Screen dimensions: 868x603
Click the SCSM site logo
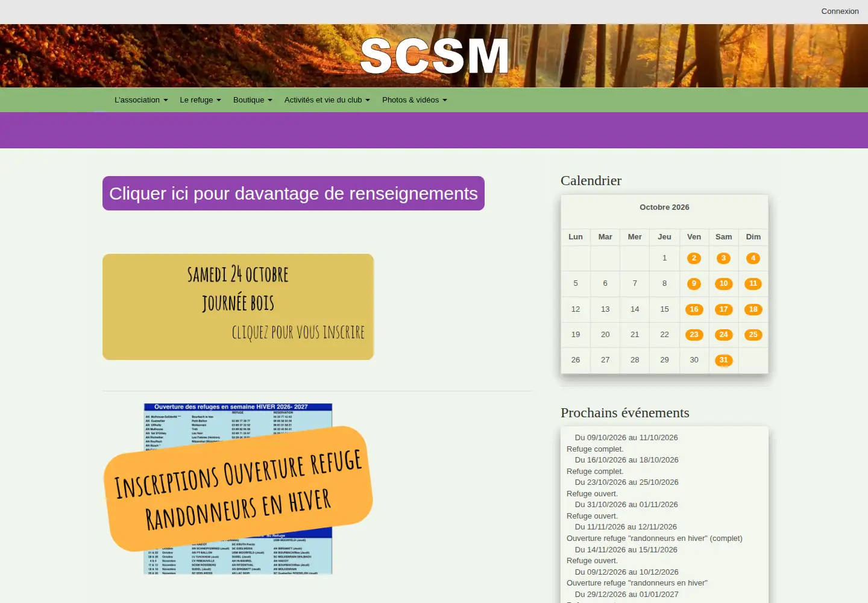tap(434, 56)
